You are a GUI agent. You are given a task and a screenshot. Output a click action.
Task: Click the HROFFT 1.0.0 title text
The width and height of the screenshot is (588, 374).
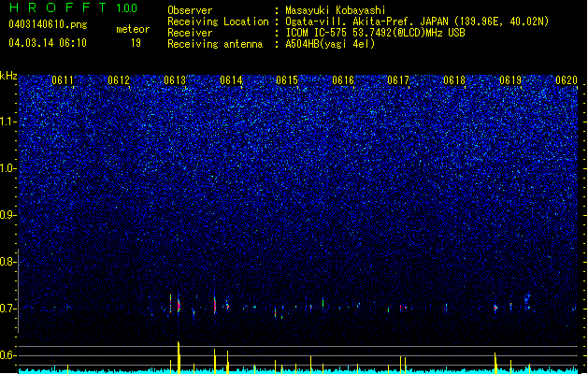(74, 7)
